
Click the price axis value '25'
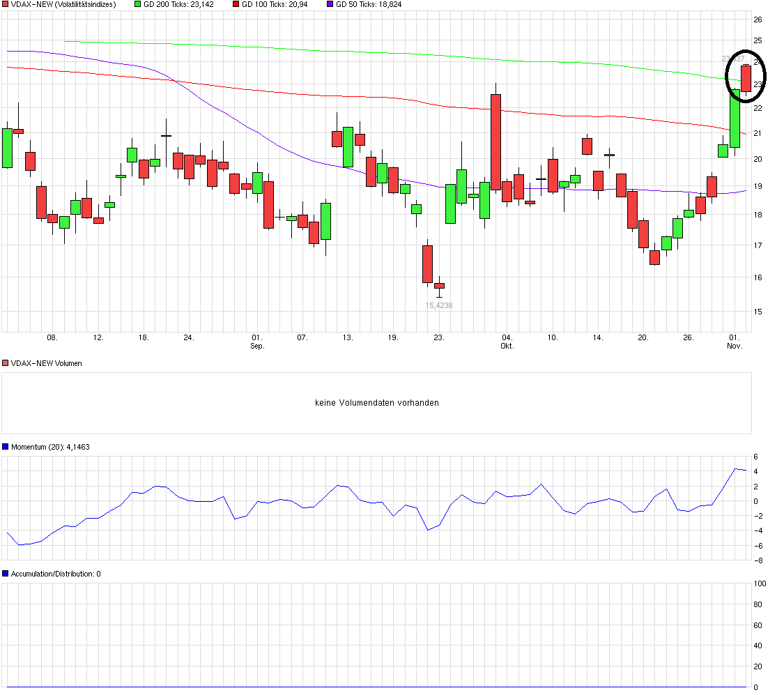pos(758,40)
